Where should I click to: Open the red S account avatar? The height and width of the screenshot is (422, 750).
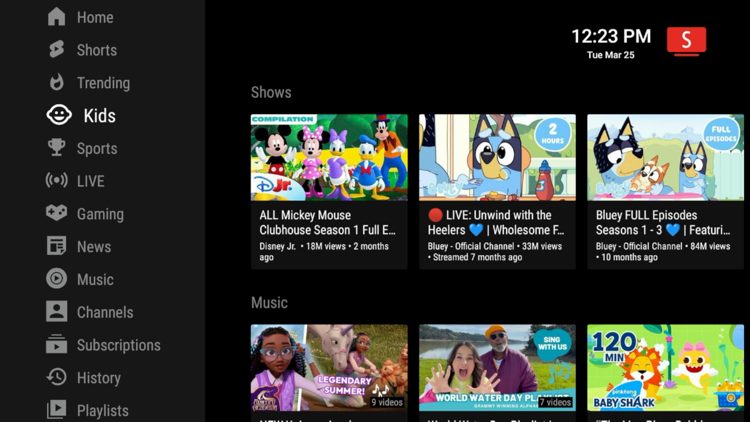(686, 40)
